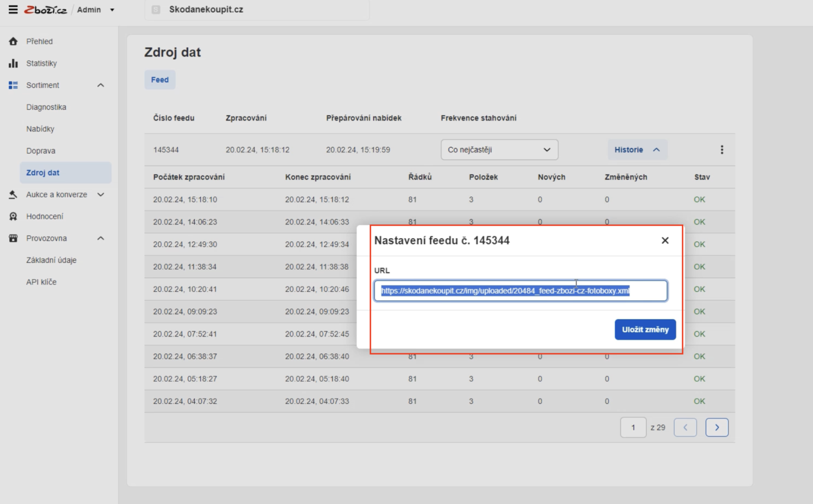Click the Aukce a konverze gavel icon
Viewport: 813px width, 504px height.
tap(13, 195)
